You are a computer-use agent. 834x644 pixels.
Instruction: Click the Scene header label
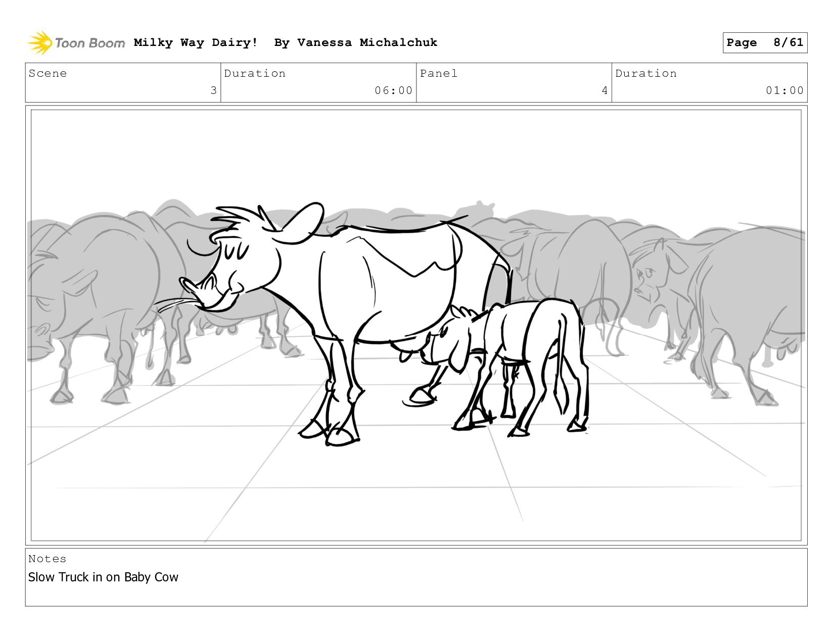click(48, 73)
